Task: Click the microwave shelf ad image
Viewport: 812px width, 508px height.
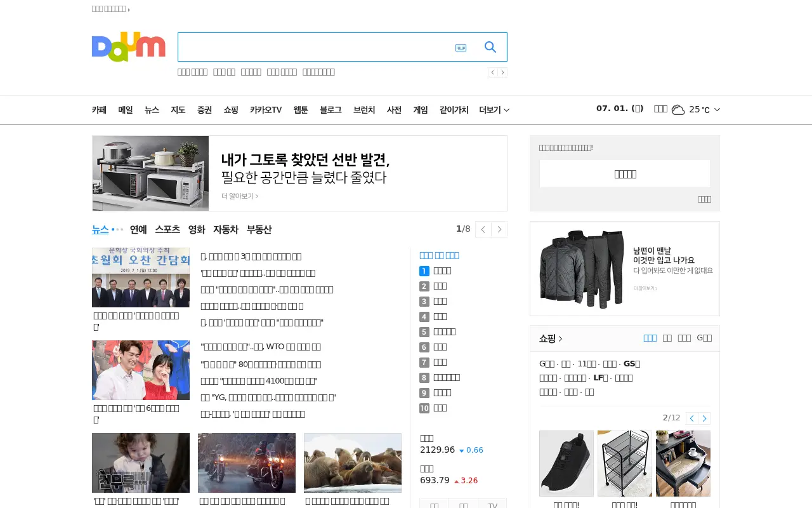Action: click(150, 173)
